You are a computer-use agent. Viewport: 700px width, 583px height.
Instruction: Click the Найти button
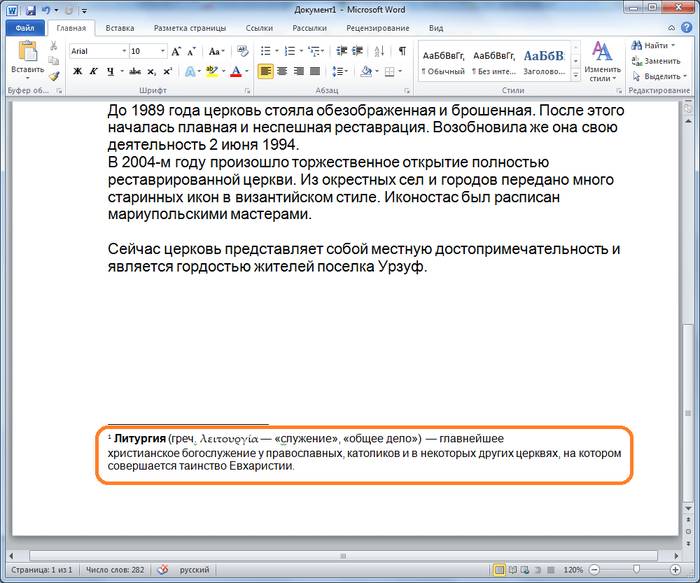tap(655, 45)
